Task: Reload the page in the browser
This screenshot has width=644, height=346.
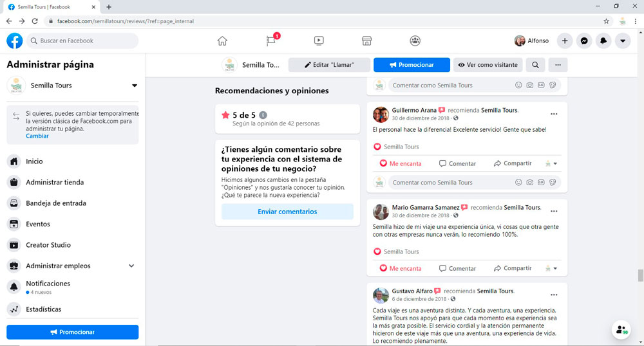Action: [35, 21]
